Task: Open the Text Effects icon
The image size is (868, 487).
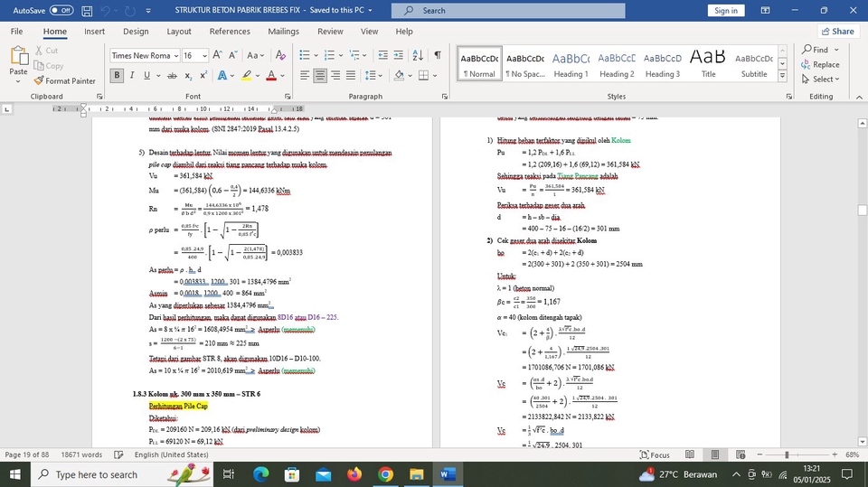Action: click(x=222, y=75)
